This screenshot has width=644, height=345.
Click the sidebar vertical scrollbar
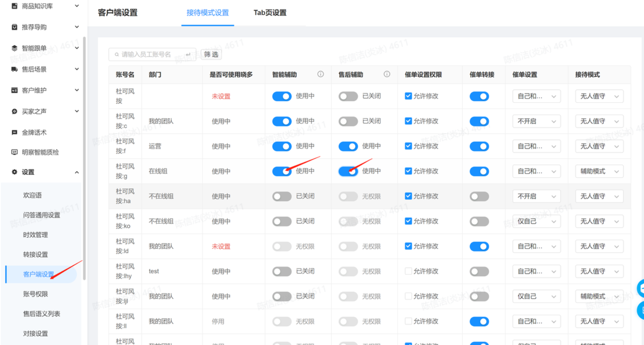click(x=84, y=158)
